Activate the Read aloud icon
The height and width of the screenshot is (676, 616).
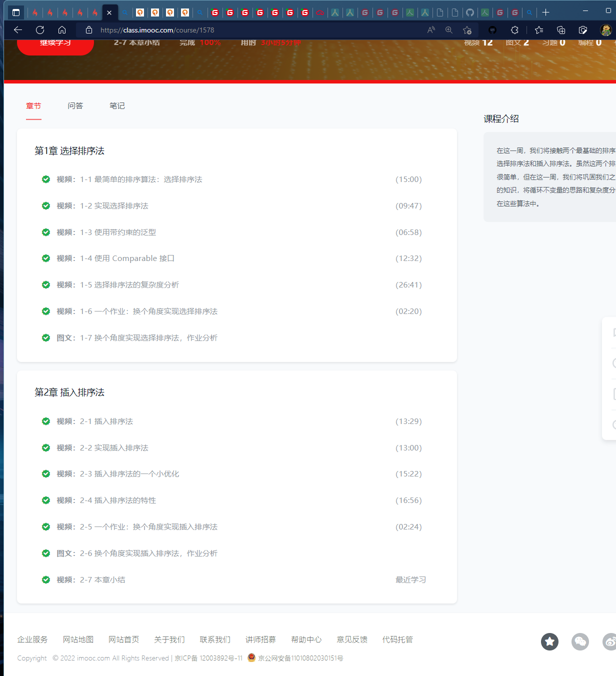[431, 30]
